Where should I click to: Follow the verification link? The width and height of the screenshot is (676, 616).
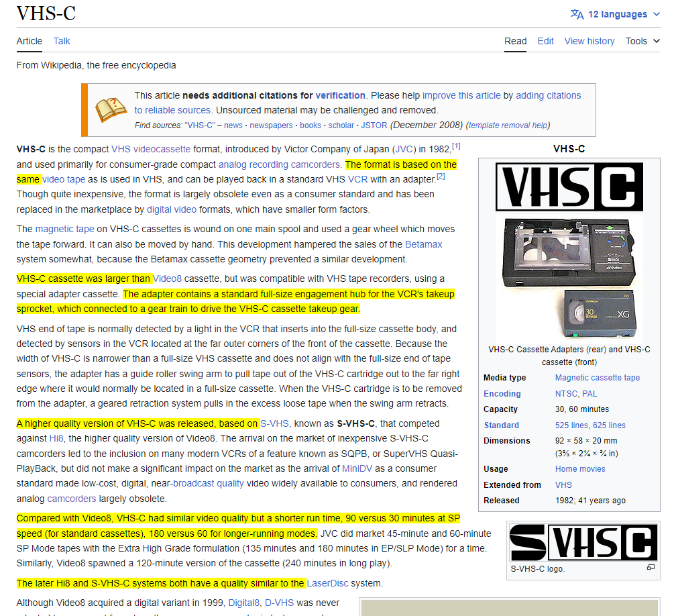[x=340, y=95]
